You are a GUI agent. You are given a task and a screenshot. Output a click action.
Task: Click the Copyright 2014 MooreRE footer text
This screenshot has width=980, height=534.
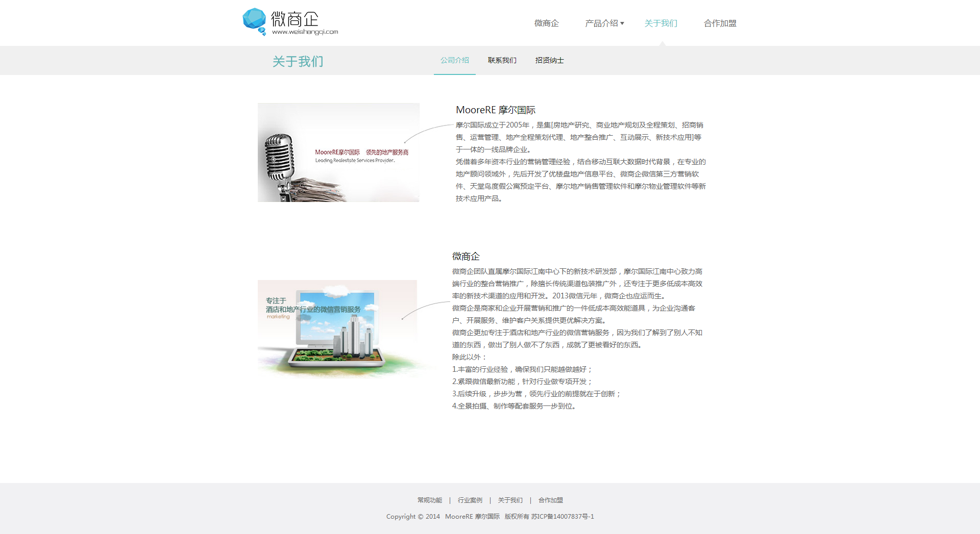pyautogui.click(x=490, y=517)
